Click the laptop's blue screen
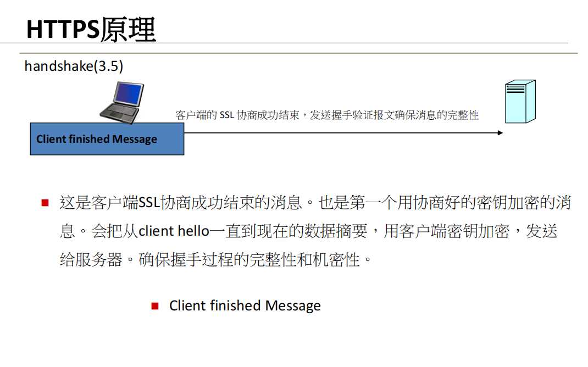This screenshot has width=588, height=367. click(x=128, y=94)
